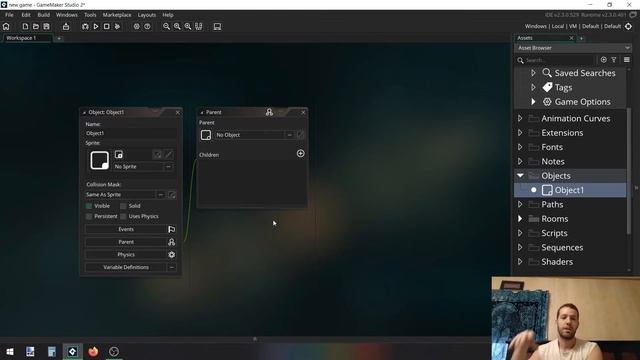Select Object1 in the Asset Browser
The width and height of the screenshot is (640, 360).
(x=570, y=190)
